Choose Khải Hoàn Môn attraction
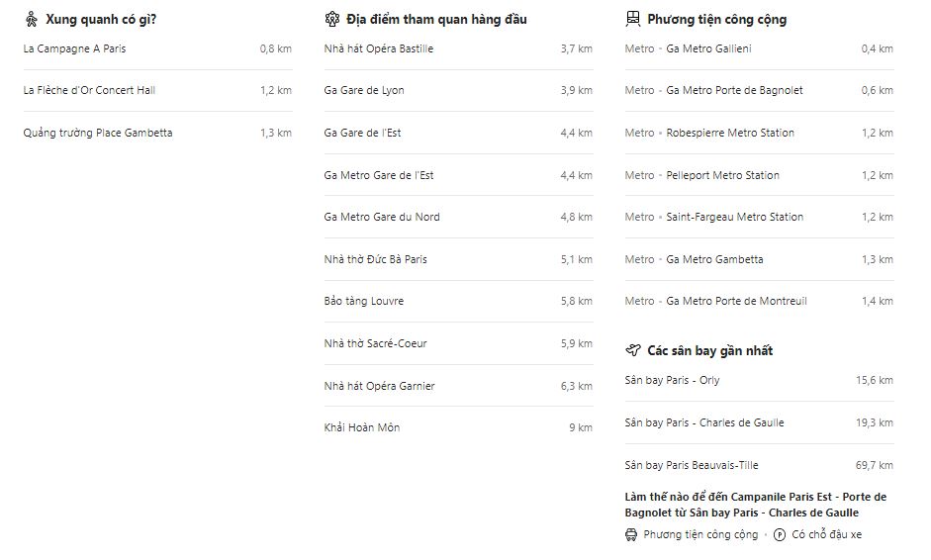Viewport: 931px width, 560px height. pos(362,427)
